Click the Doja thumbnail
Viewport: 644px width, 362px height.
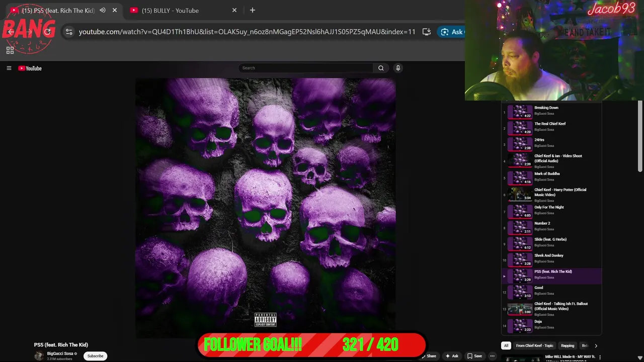(x=520, y=325)
